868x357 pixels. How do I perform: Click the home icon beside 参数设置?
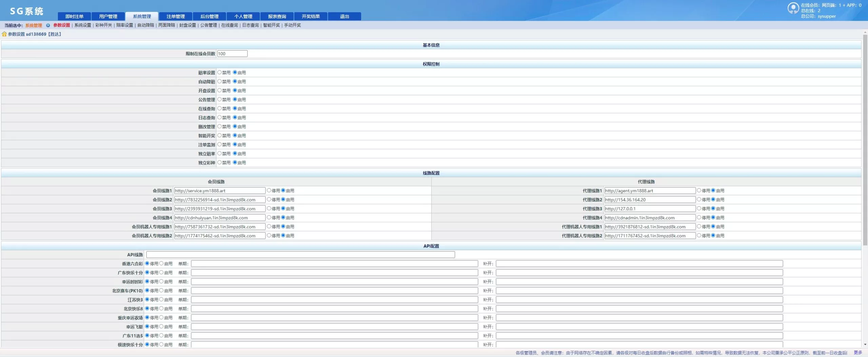coord(4,34)
